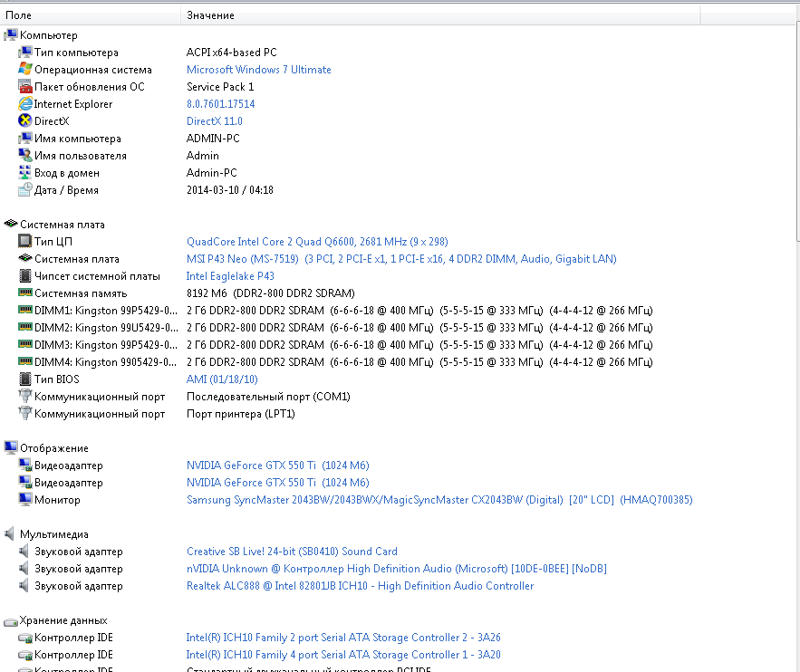Select the value ACPI x64-based PC
The height and width of the screenshot is (672, 800).
(232, 53)
